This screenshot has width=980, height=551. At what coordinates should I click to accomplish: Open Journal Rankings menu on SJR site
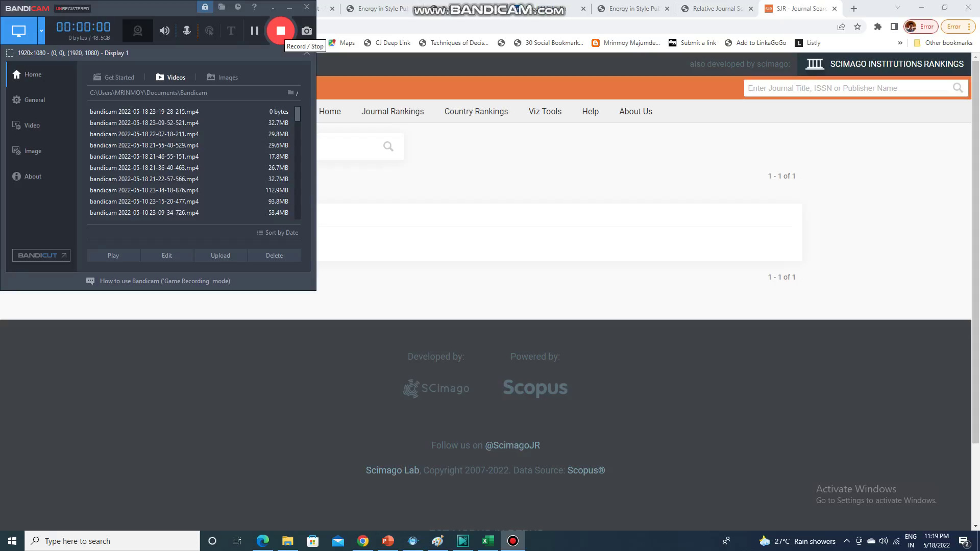point(393,111)
